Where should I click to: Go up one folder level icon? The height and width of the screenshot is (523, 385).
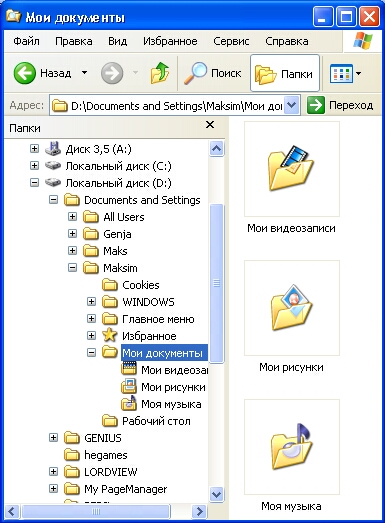159,73
